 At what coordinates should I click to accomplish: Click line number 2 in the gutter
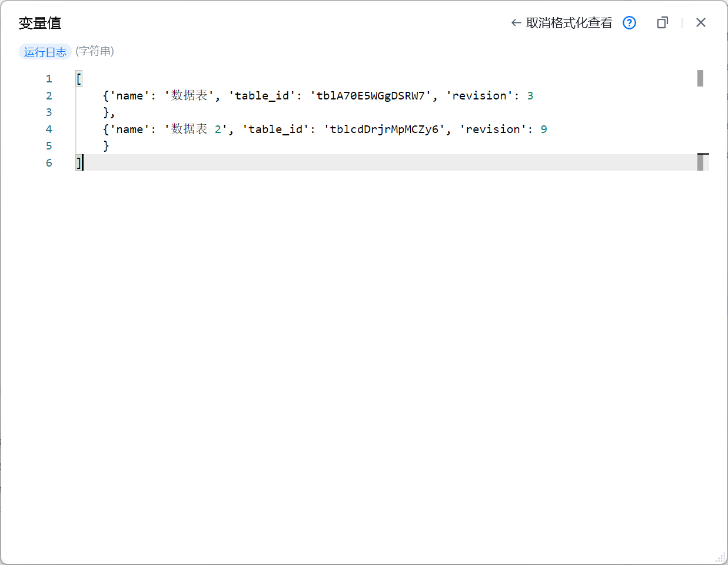(x=49, y=96)
